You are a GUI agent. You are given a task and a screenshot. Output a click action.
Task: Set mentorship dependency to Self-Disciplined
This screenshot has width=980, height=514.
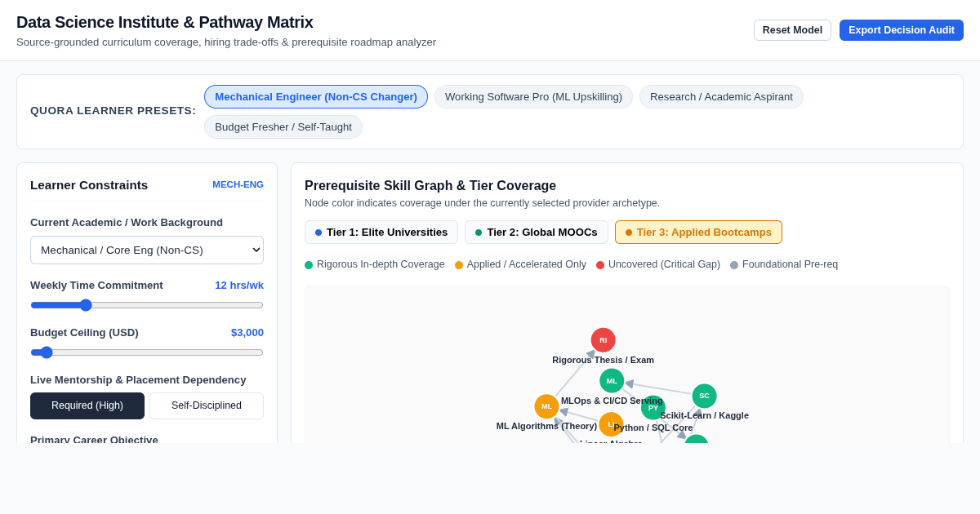pyautogui.click(x=207, y=406)
